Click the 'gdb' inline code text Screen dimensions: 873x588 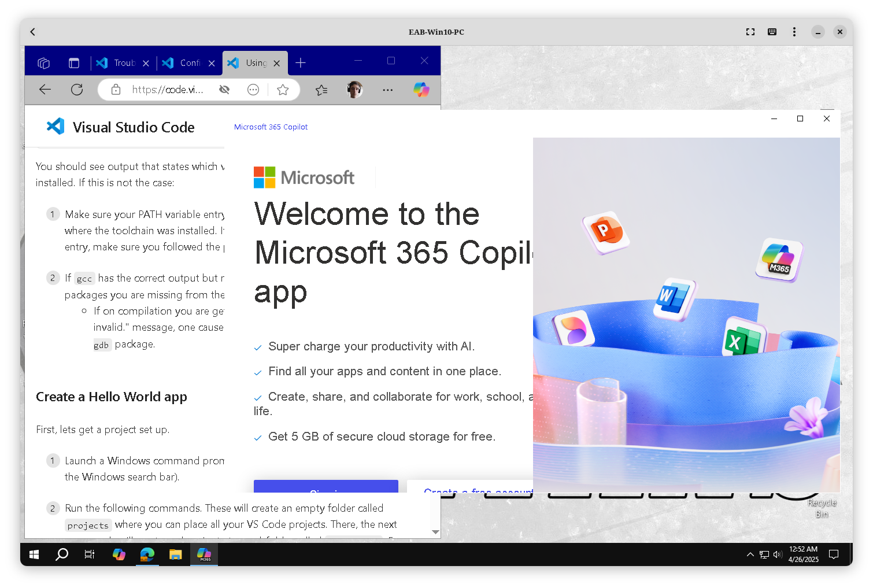101,345
